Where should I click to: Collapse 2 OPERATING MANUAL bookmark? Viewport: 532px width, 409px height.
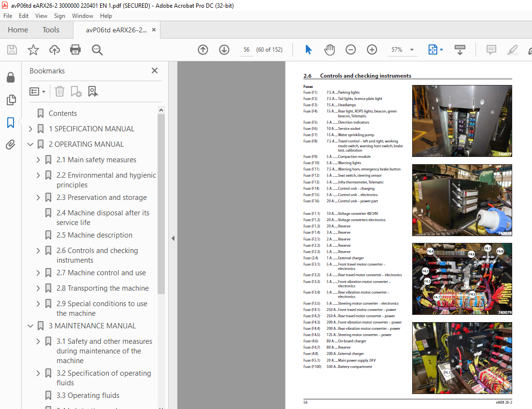click(x=30, y=144)
